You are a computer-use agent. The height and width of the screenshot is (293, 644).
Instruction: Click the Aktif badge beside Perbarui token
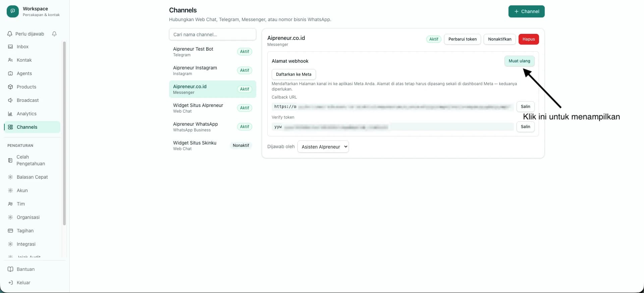click(434, 39)
